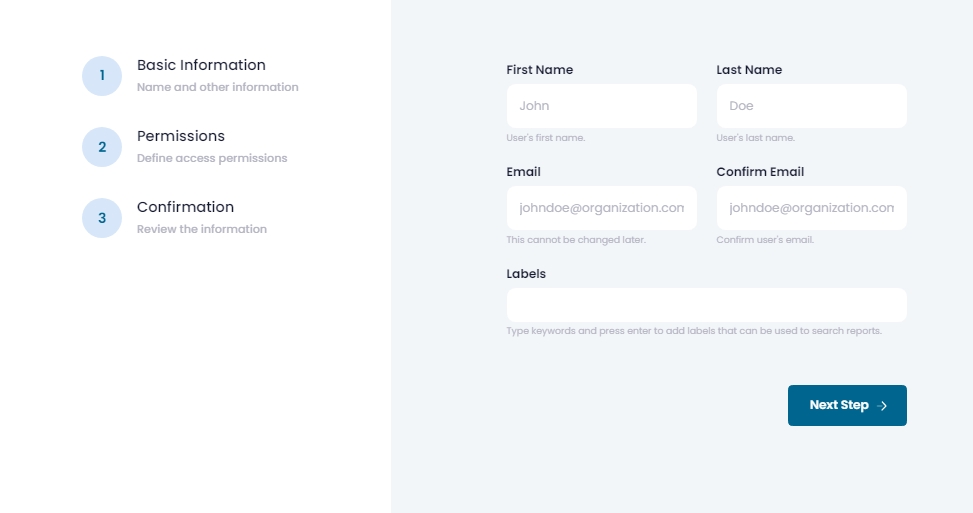
Task: Click the Confirm Email label text
Action: click(760, 172)
